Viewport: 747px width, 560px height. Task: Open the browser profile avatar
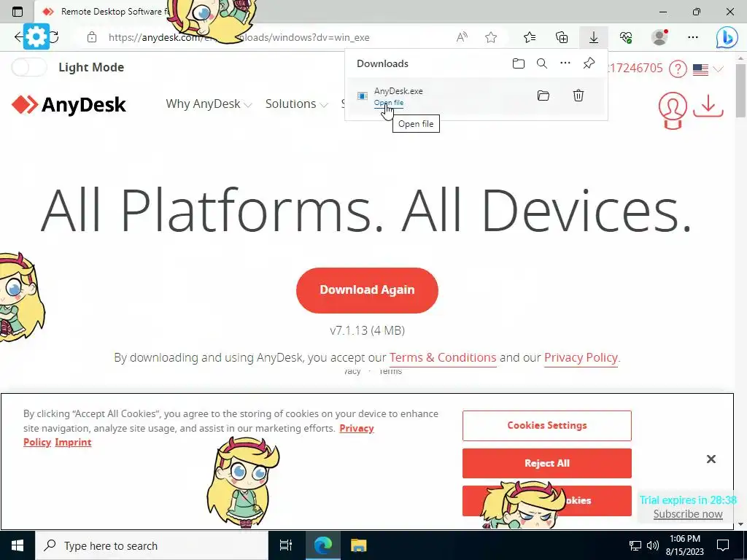tap(659, 38)
